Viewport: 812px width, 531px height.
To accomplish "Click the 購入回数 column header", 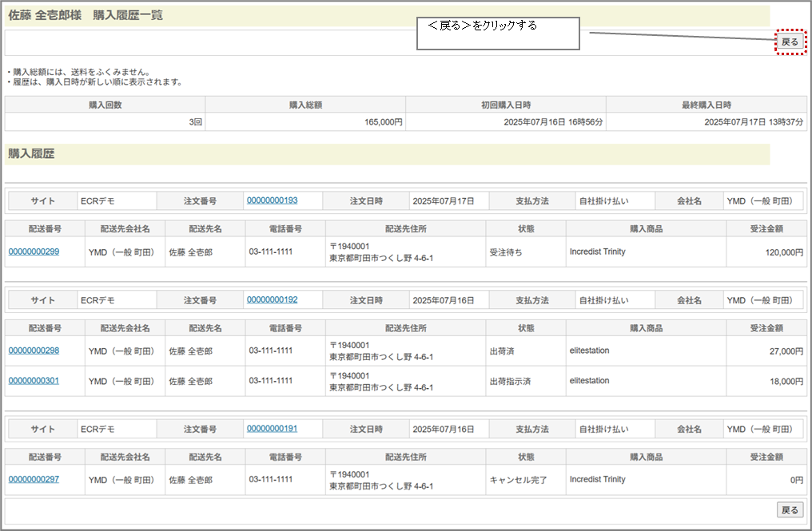I will [105, 105].
